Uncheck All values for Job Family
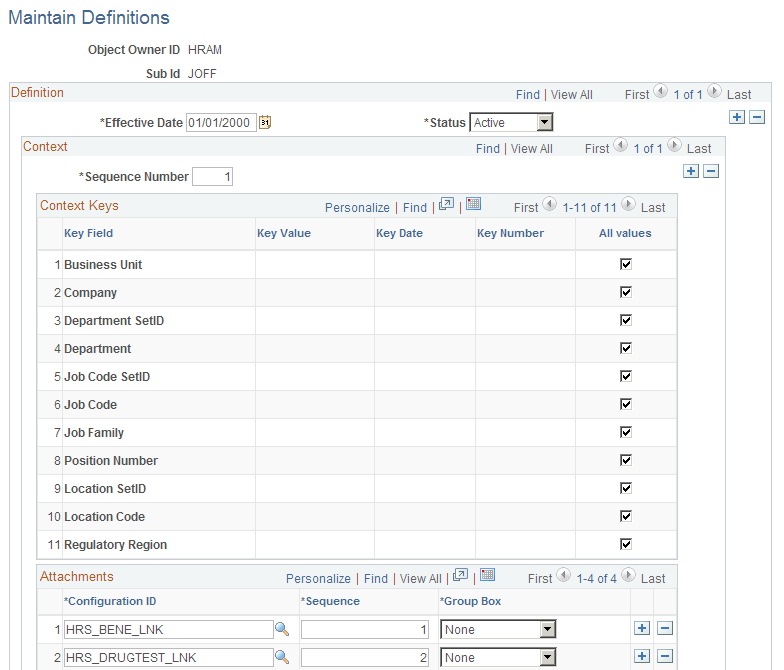This screenshot has width=784, height=670. tap(626, 432)
